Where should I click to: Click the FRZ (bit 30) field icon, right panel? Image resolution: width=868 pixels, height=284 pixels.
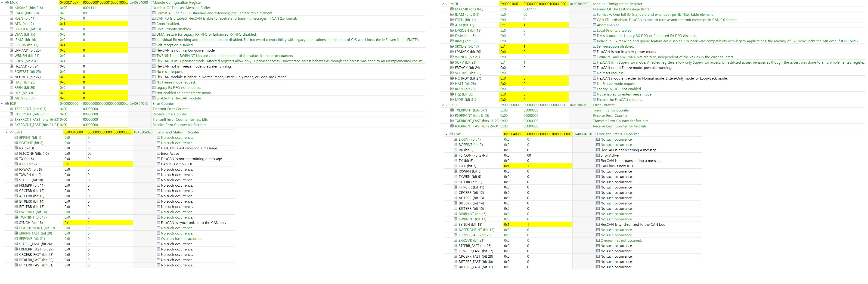[x=452, y=94]
